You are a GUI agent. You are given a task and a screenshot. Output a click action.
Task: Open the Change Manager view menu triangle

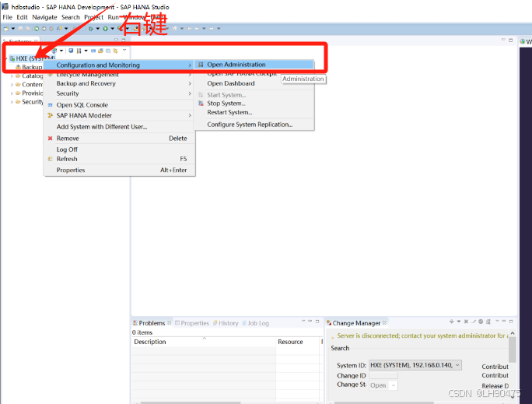coord(497,321)
